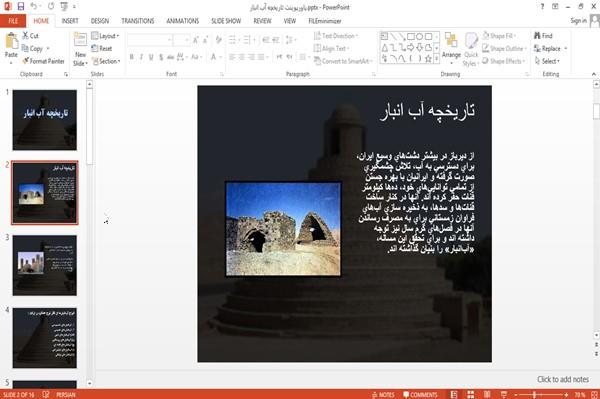
Task: Click the Reset slide button
Action: (102, 49)
